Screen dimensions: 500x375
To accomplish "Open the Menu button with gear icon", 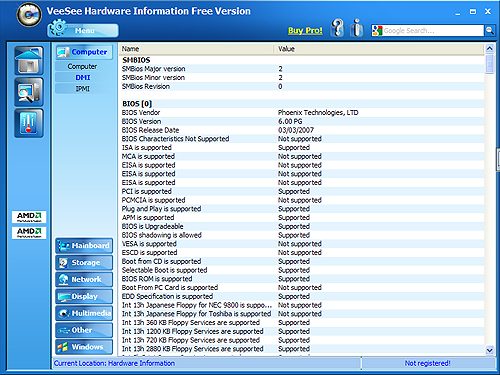I will (x=83, y=29).
